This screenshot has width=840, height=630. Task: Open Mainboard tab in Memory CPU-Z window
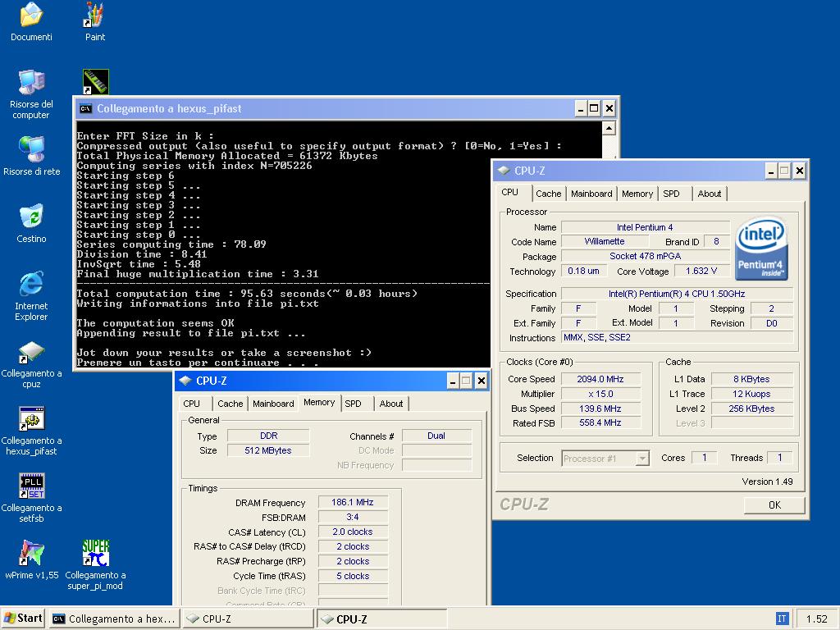(273, 404)
